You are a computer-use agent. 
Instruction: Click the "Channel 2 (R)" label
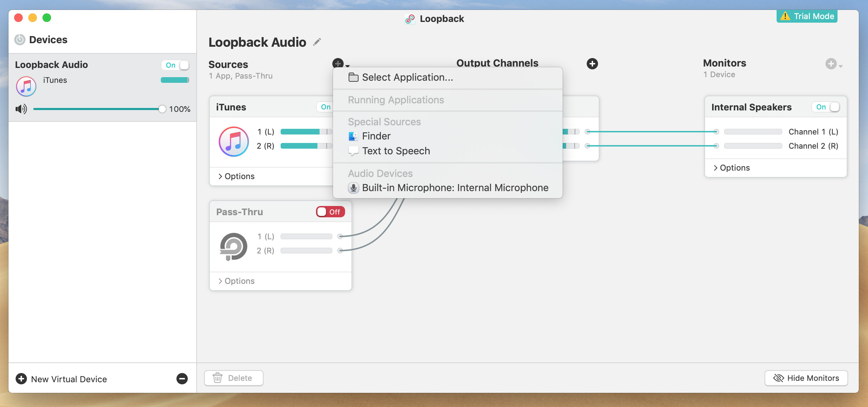tap(813, 146)
